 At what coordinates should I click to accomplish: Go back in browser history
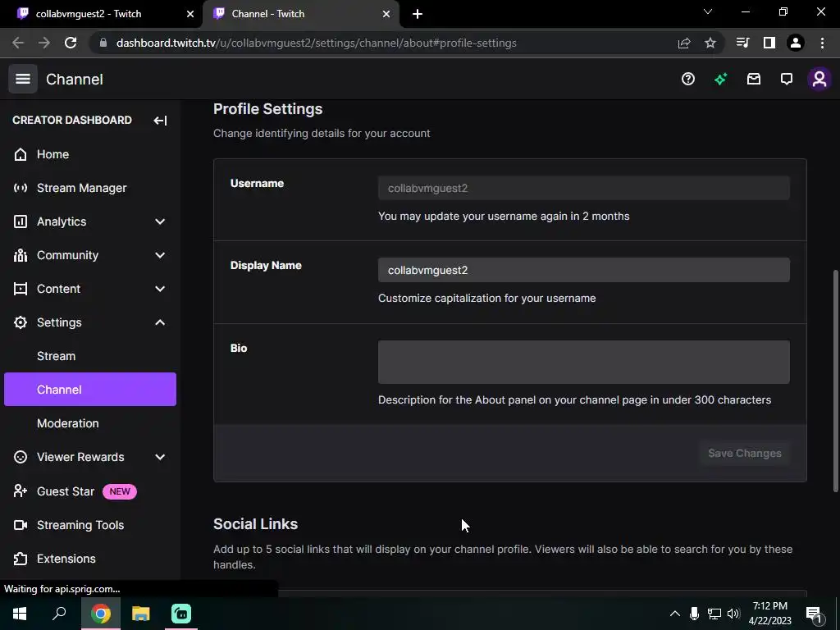tap(18, 43)
